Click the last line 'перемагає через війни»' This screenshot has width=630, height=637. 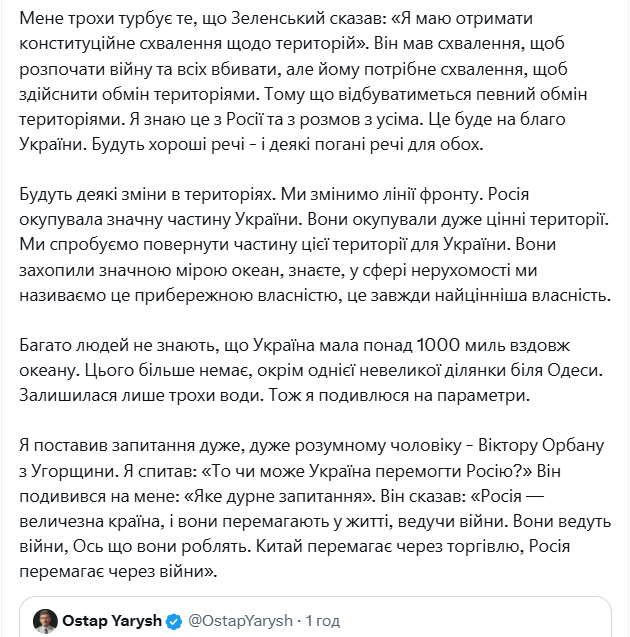[x=118, y=572]
